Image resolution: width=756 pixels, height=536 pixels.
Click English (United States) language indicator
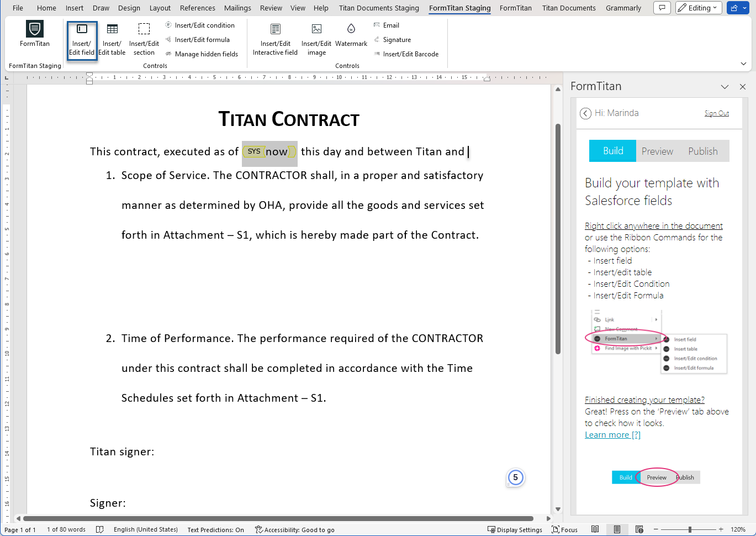point(146,529)
